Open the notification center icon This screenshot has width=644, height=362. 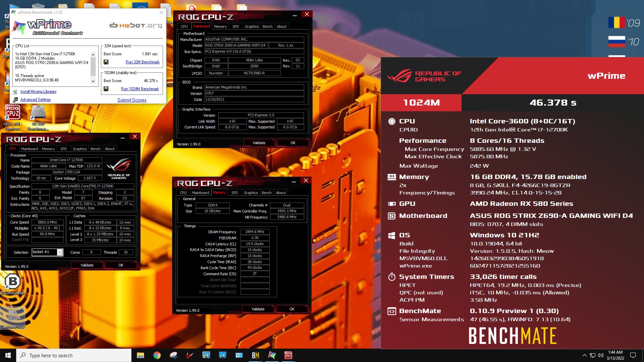633,355
